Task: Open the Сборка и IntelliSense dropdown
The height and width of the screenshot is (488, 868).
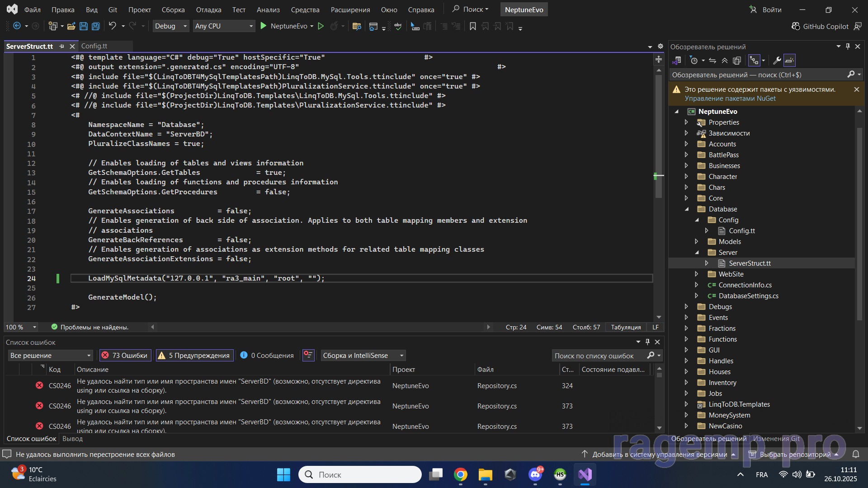Action: click(363, 356)
